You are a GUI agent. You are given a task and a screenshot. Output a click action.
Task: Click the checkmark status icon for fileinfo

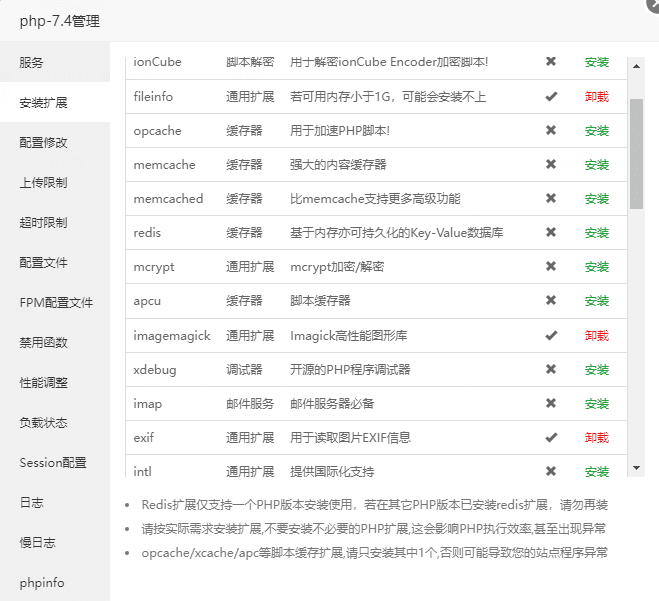(550, 97)
